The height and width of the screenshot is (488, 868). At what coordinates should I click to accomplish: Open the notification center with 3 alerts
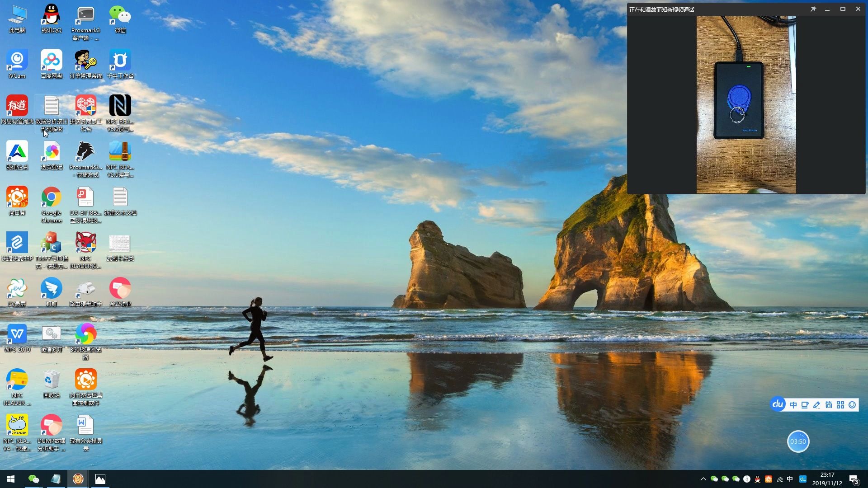coord(854,479)
